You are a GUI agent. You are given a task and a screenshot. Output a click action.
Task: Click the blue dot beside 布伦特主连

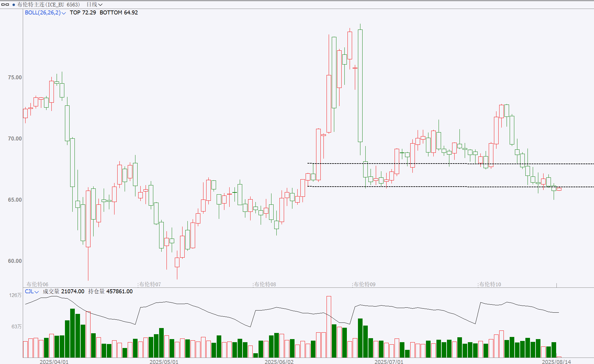pyautogui.click(x=14, y=5)
